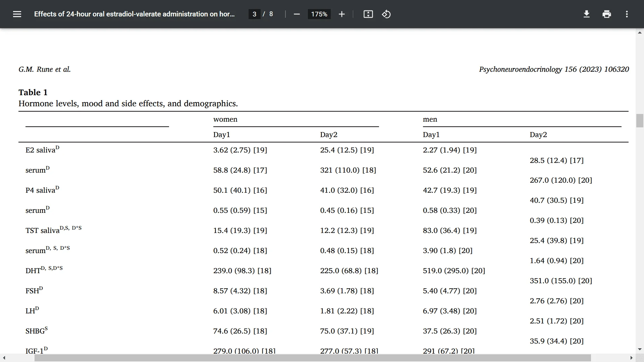Screen dimensions: 644x362
Task: Click the value '8.57 (4.32) [18]'
Action: click(x=240, y=291)
